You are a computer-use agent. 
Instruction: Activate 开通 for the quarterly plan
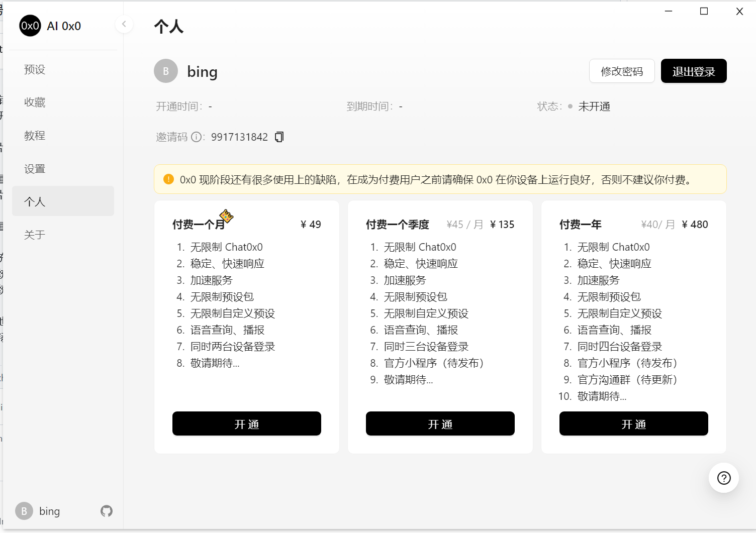pyautogui.click(x=440, y=423)
